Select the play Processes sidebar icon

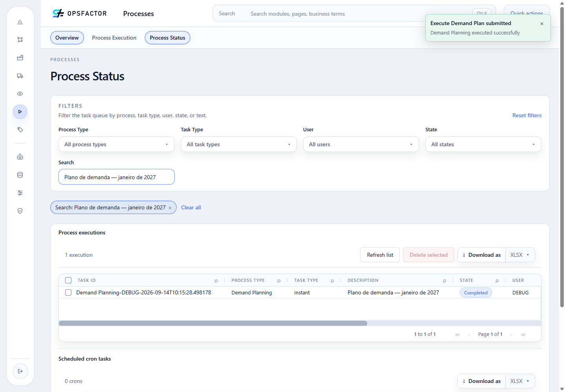tap(20, 112)
